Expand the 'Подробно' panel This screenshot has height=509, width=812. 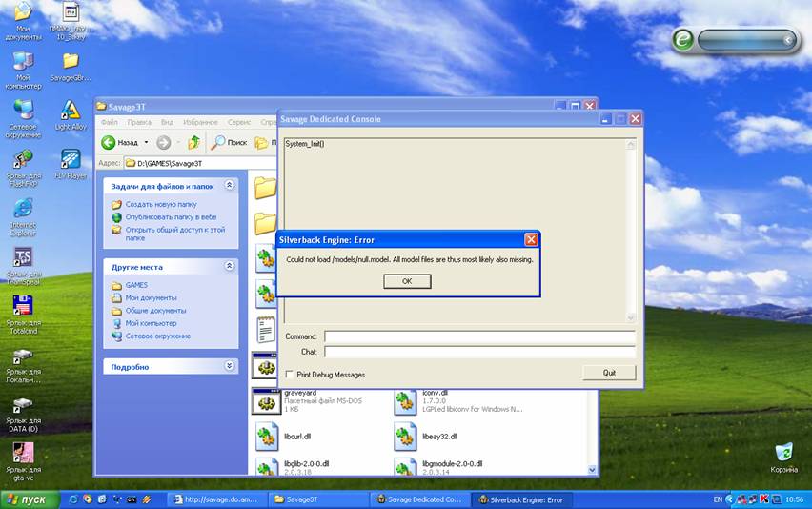tap(230, 366)
